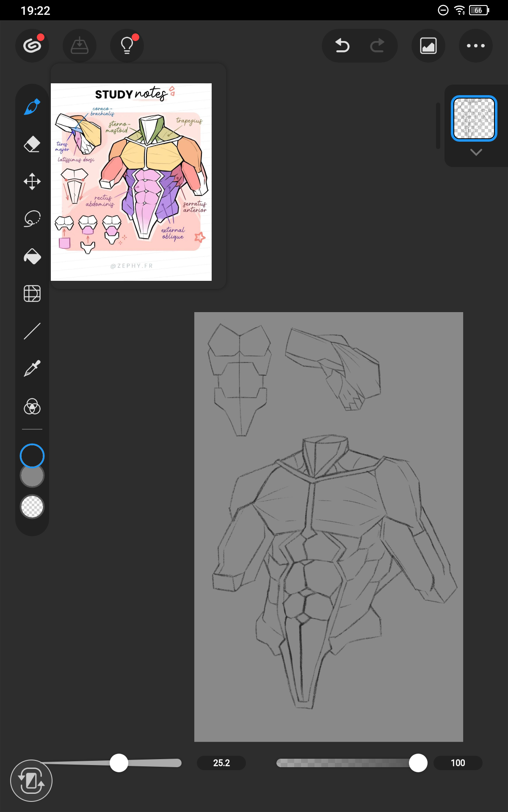Screen dimensions: 508x812
Task: Open the color blending circles tool
Action: click(x=32, y=406)
